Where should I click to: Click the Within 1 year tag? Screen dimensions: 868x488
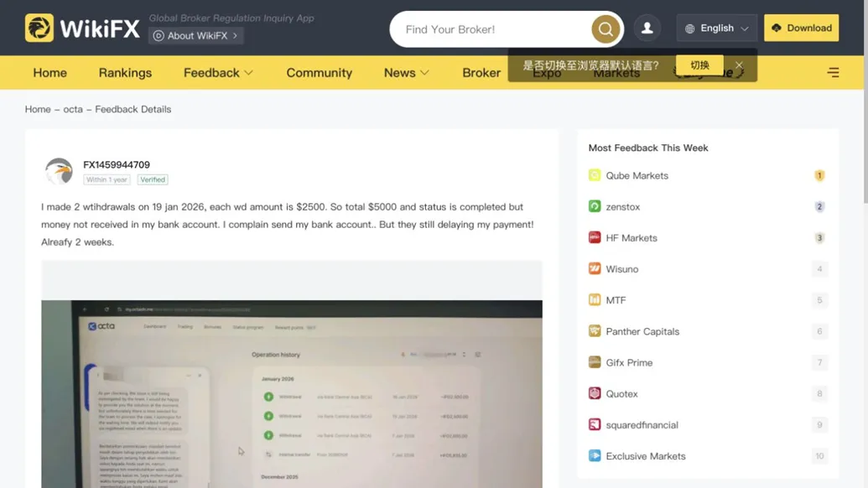pyautogui.click(x=107, y=179)
